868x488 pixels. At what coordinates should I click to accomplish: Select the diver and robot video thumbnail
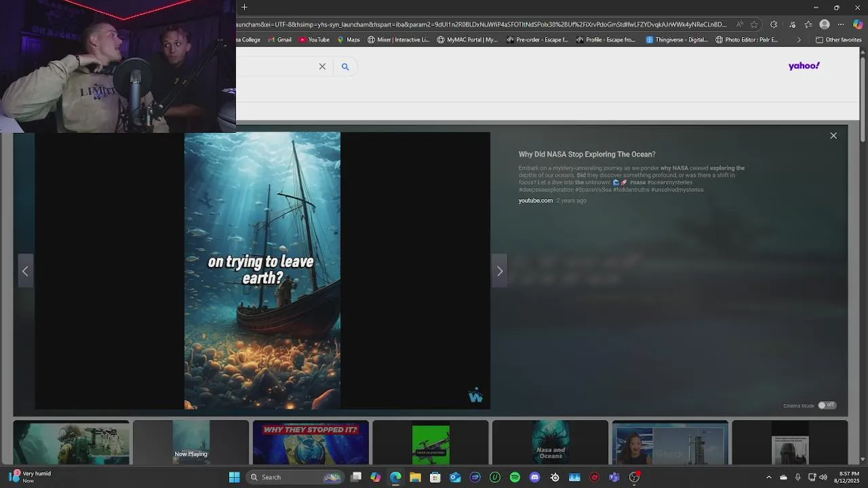71,443
